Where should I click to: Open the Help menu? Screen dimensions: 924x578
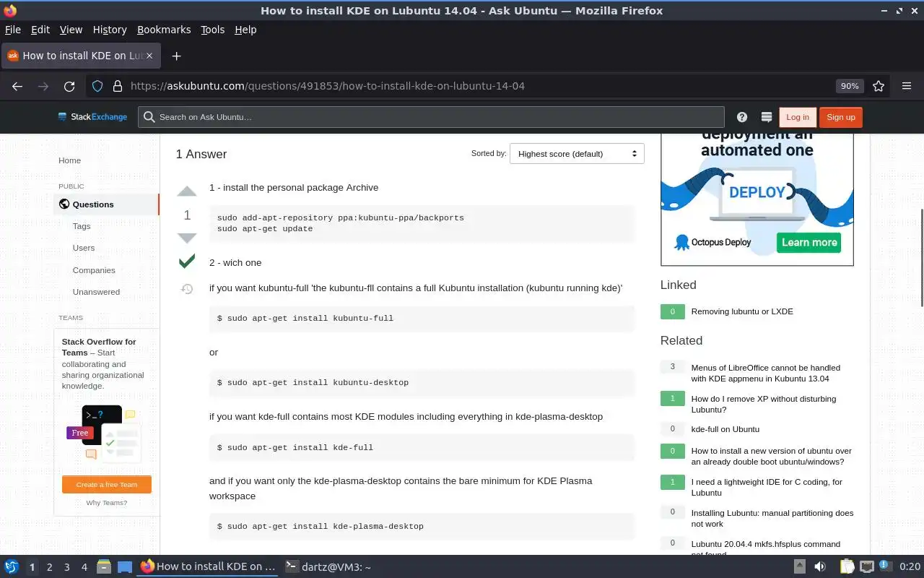pos(245,30)
